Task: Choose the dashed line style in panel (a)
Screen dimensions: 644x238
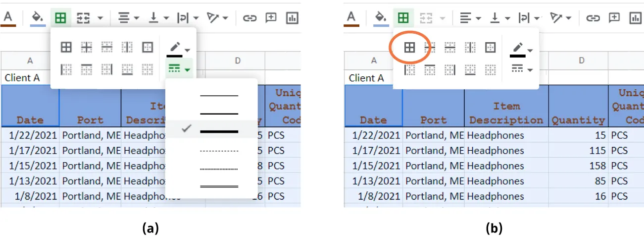Action: 218,150
